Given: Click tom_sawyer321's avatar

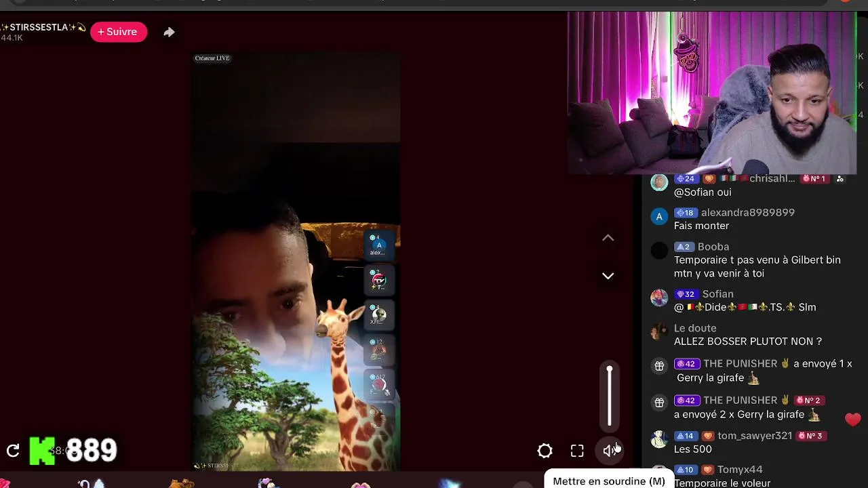Looking at the screenshot, I should point(659,439).
